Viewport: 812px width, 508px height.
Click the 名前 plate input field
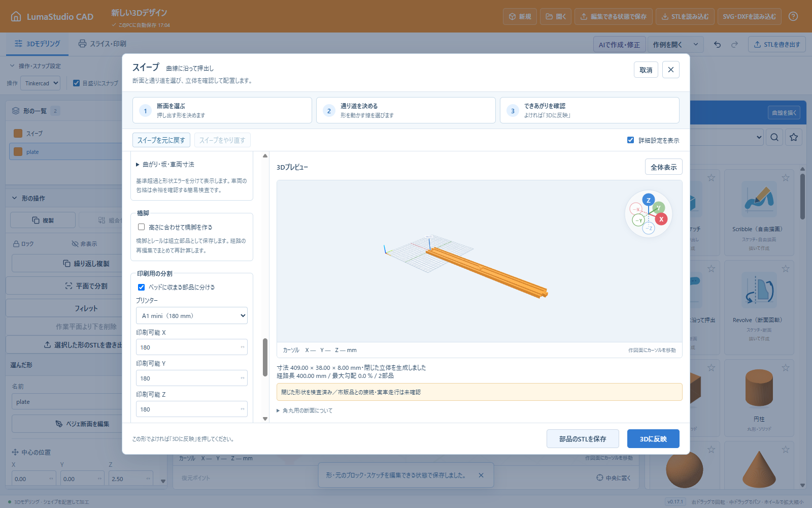tap(66, 402)
